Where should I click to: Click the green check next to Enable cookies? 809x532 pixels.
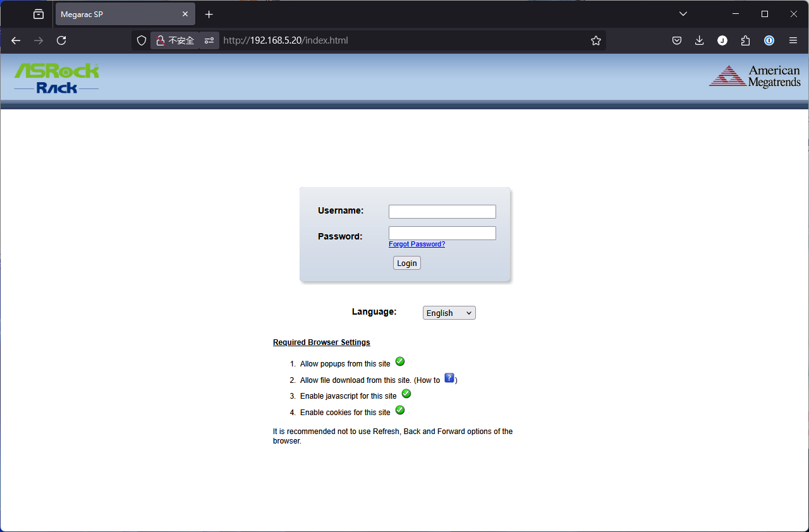point(399,410)
